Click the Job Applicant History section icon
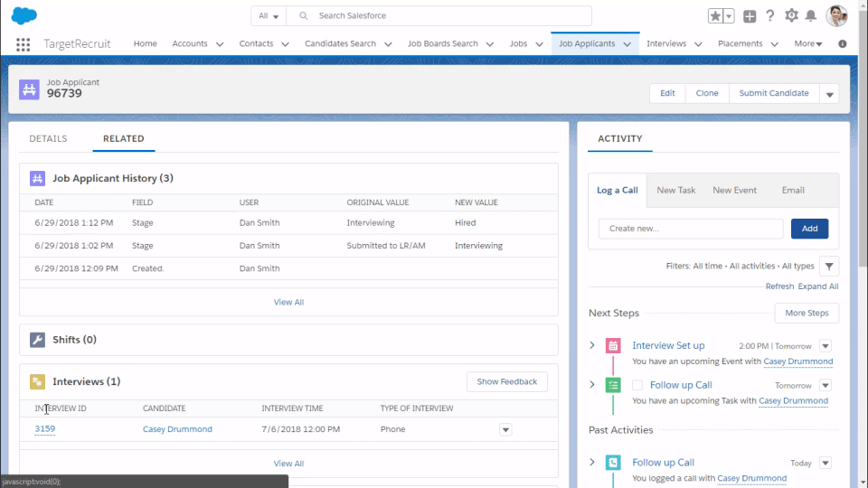868x488 pixels. coord(37,178)
